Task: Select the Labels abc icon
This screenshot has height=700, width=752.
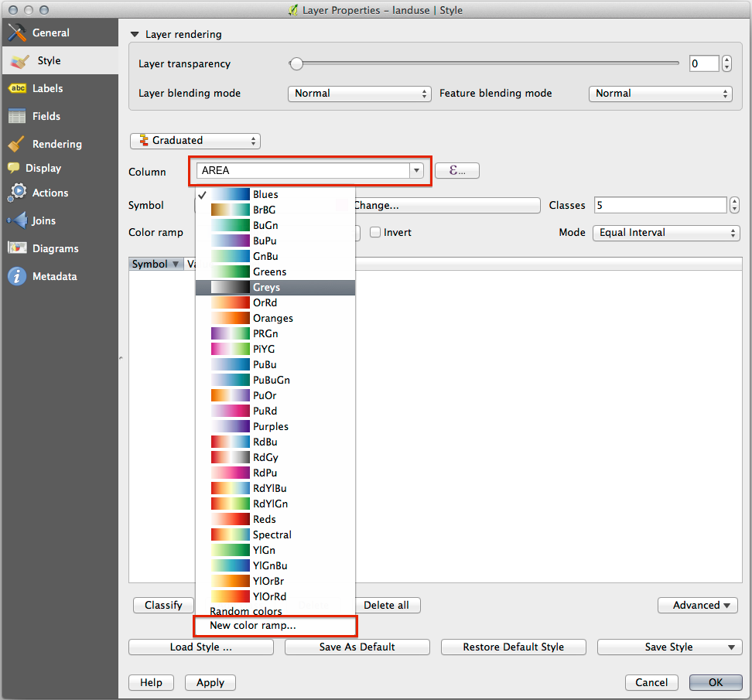Action: [17, 88]
